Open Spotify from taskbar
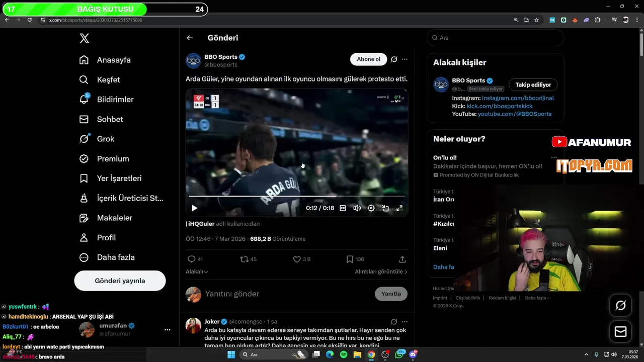The width and height of the screenshot is (644, 362). coord(344,354)
